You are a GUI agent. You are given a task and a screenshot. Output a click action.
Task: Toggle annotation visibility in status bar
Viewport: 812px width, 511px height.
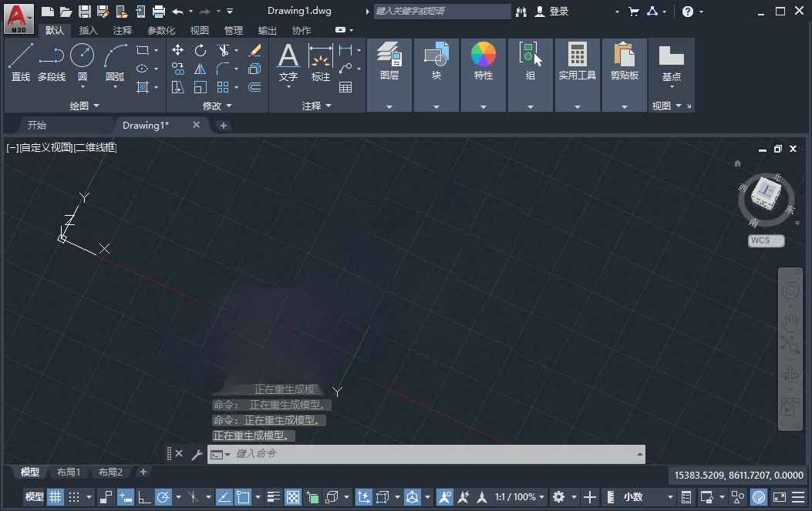point(444,498)
